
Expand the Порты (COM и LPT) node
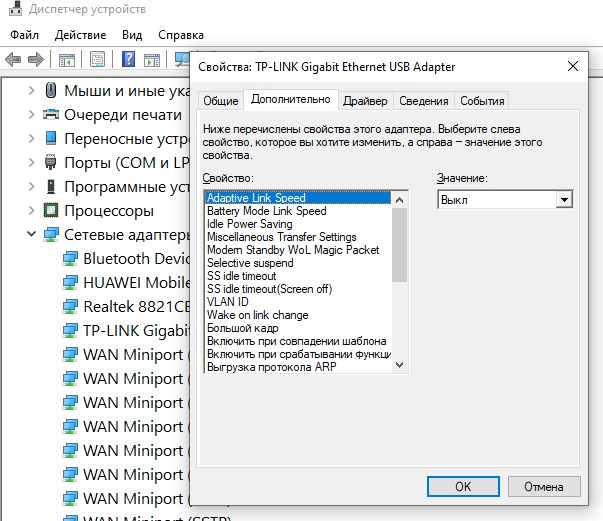(x=32, y=162)
